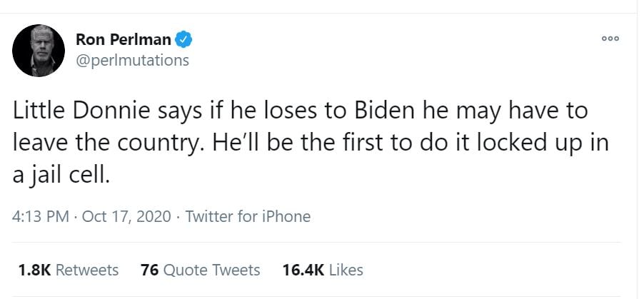Image resolution: width=644 pixels, height=299 pixels.
Task: Click the 1.8K retweet count number
Action: tap(33, 270)
